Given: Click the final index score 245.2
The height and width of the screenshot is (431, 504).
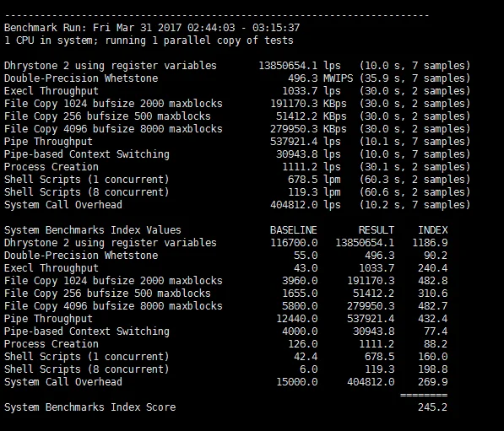Looking at the screenshot, I should click(432, 407).
